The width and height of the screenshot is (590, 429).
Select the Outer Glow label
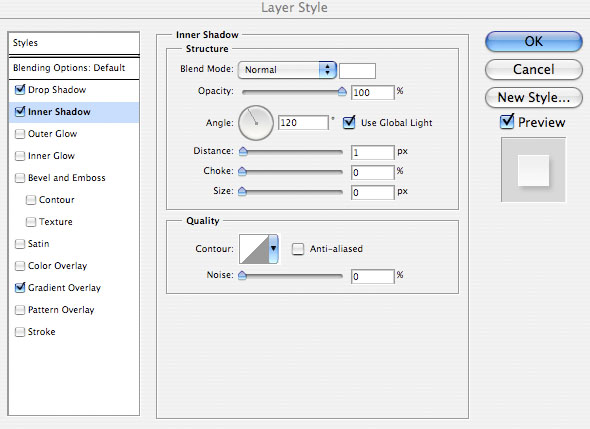pos(52,134)
